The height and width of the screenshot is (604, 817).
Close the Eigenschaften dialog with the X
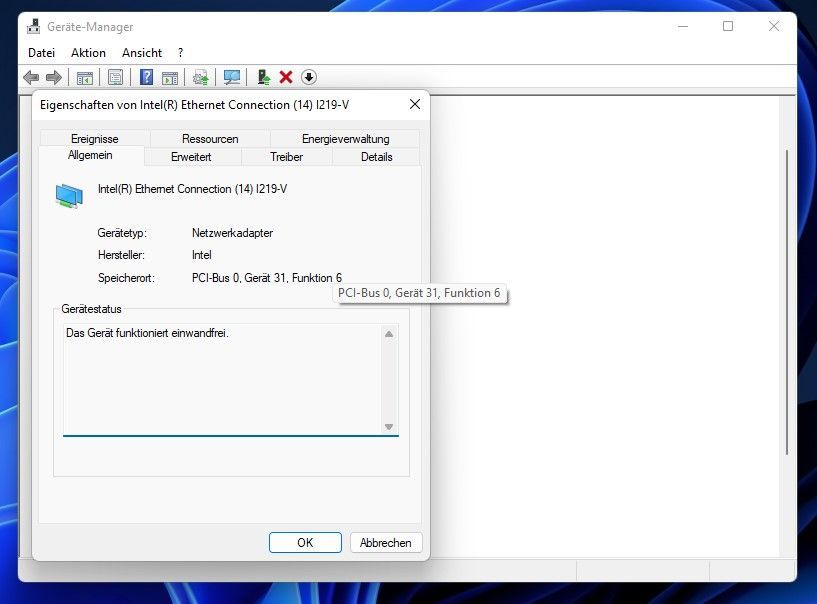coord(415,104)
